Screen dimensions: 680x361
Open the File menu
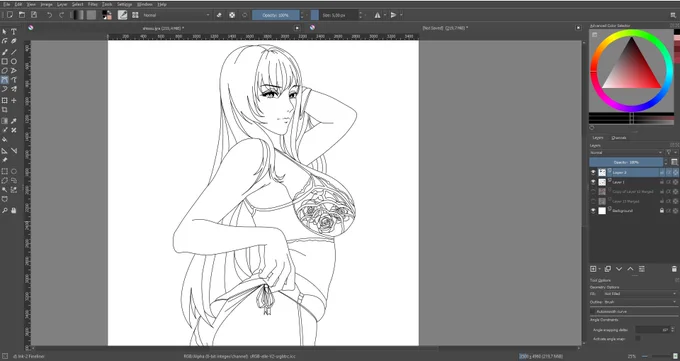click(7, 4)
